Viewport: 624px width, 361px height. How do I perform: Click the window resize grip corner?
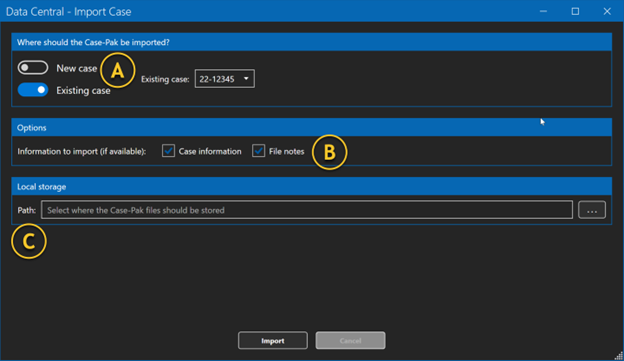pyautogui.click(x=619, y=356)
